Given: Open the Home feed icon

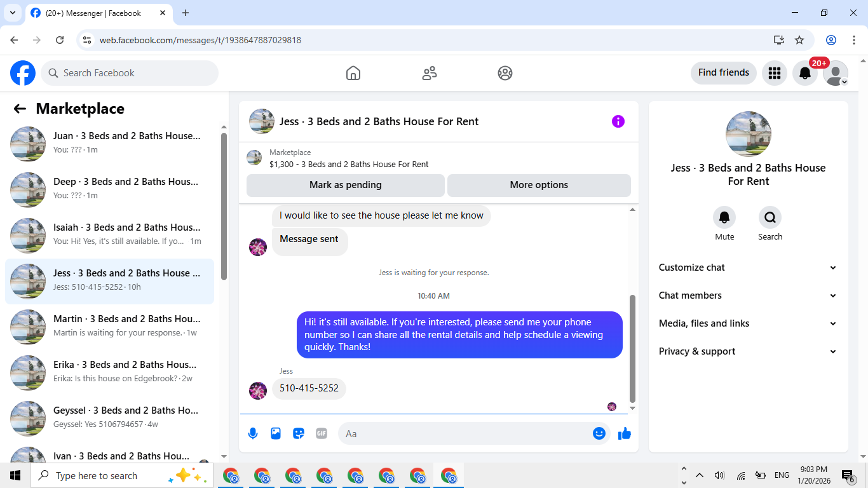Looking at the screenshot, I should 353,73.
